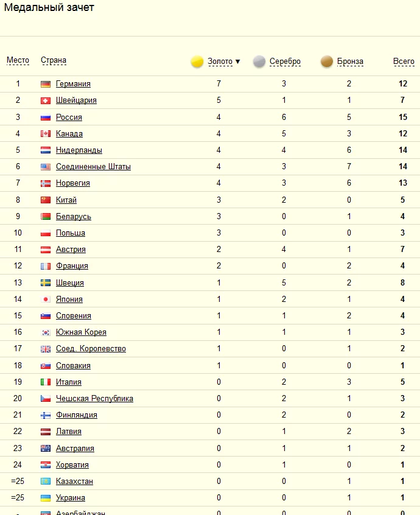Viewport: 420px width, 515px height.
Task: Sort table by Золото column
Action: point(220,61)
